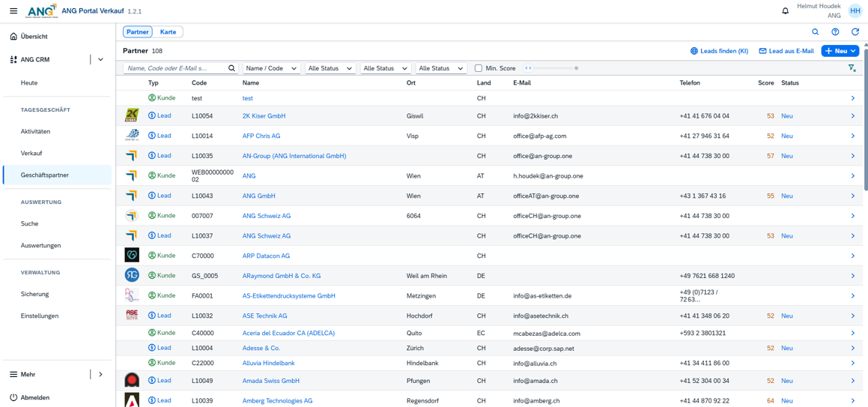Image resolution: width=868 pixels, height=407 pixels.
Task: Click the ANG logo in header
Action: click(42, 11)
